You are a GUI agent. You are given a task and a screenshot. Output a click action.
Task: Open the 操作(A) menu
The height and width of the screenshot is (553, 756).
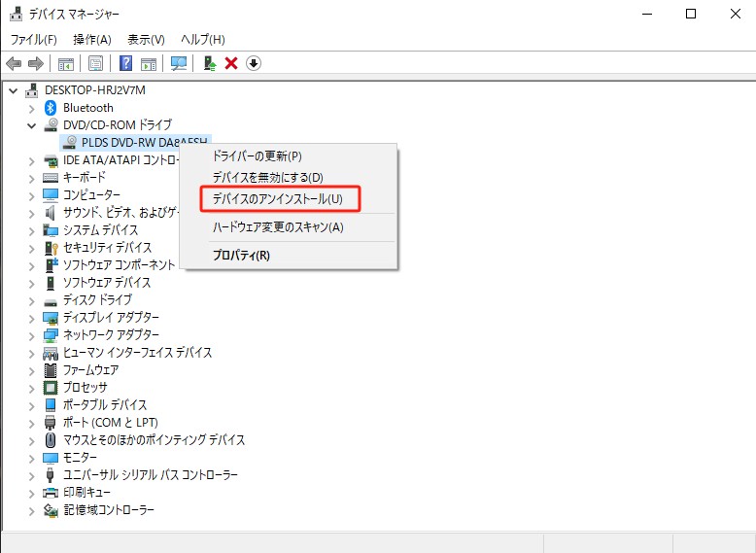point(92,39)
